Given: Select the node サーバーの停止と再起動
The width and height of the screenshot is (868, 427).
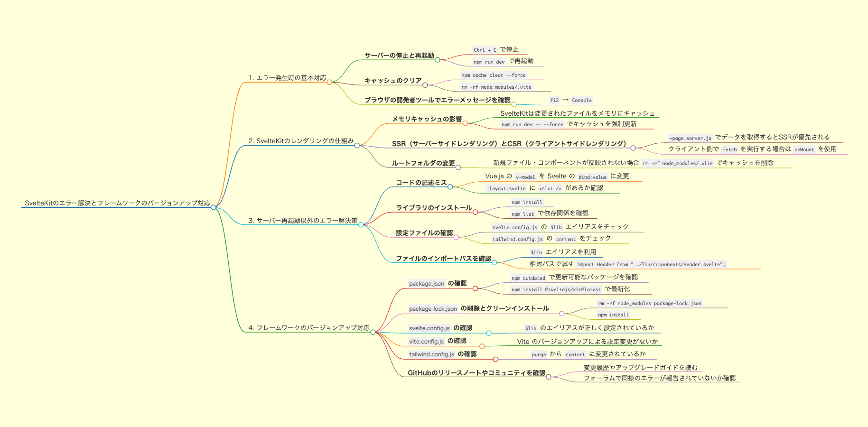Looking at the screenshot, I should tap(399, 56).
